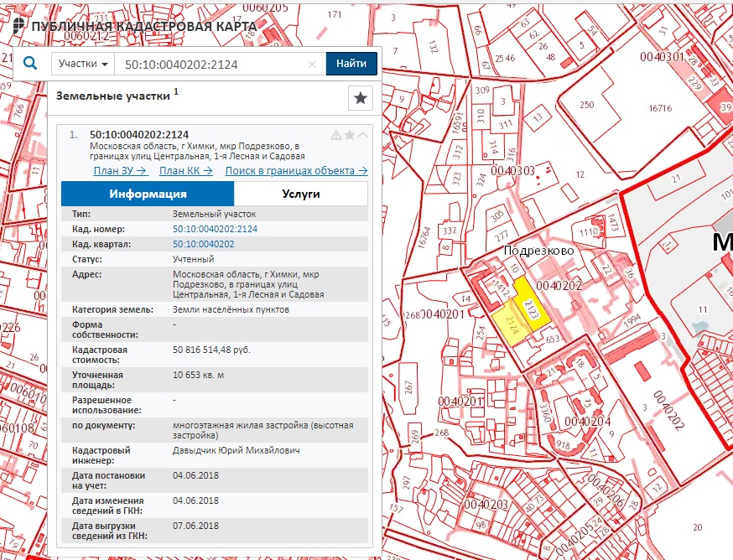Open cadastral quarter link 50:10:0040202

click(203, 244)
